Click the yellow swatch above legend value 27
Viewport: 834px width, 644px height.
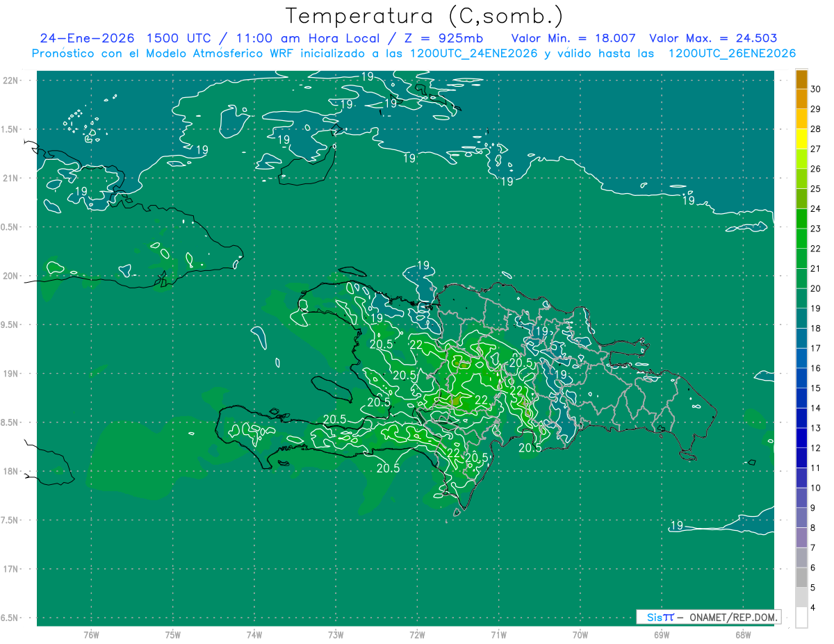click(801, 139)
